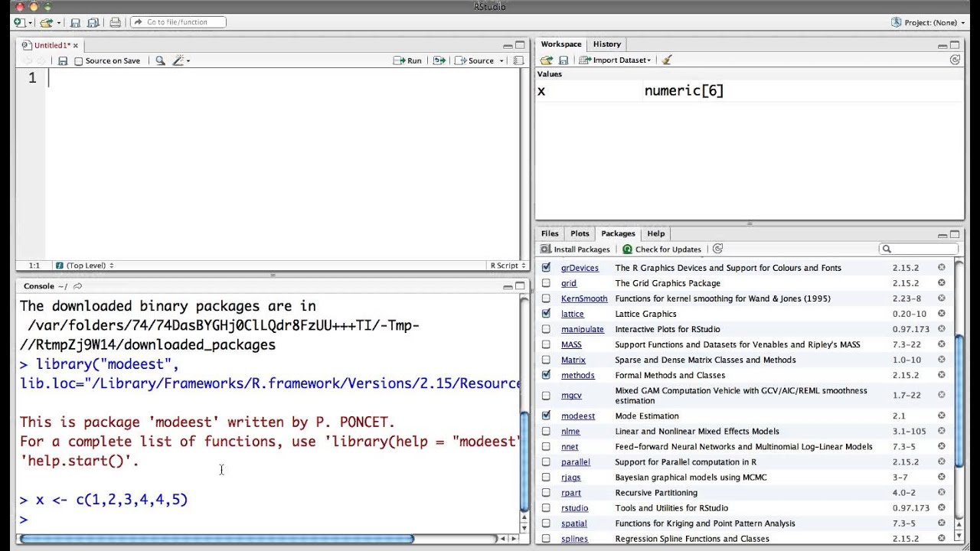Save the current document from the main toolbar
This screenshot has height=551, width=980.
75,22
